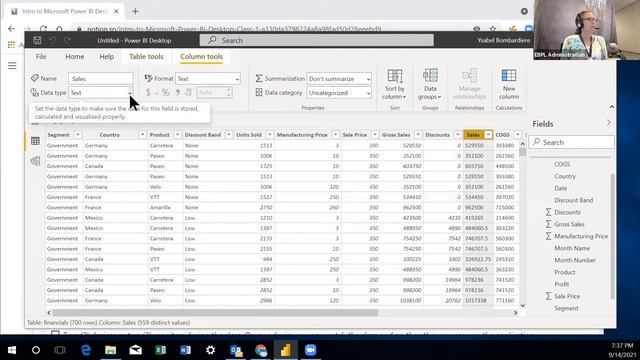Select Sale Price in the Fields list
640x360 pixels.
point(567,296)
